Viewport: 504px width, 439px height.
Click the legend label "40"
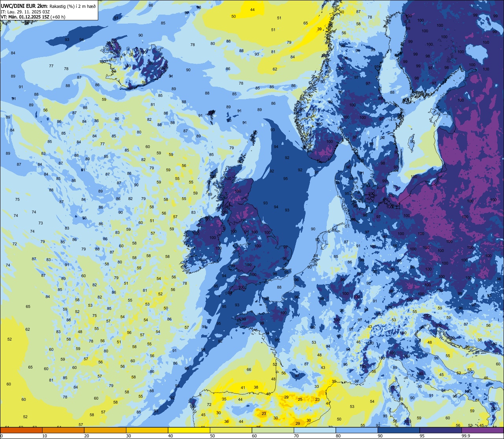click(x=170, y=436)
